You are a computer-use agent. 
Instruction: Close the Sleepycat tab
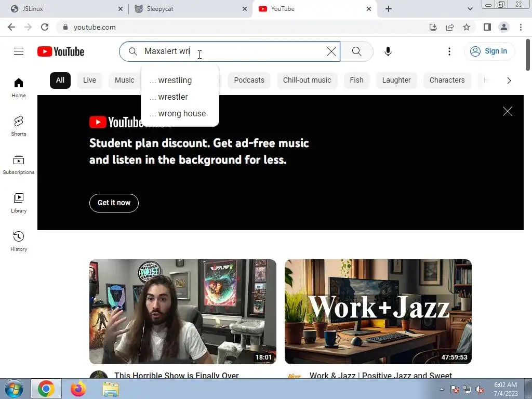(x=245, y=9)
